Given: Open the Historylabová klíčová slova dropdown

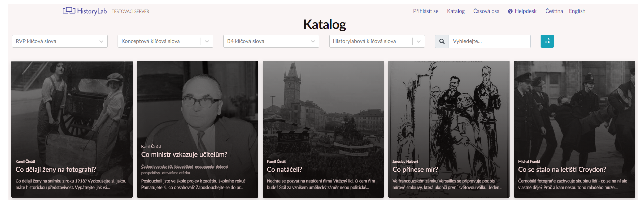Looking at the screenshot, I should point(418,41).
